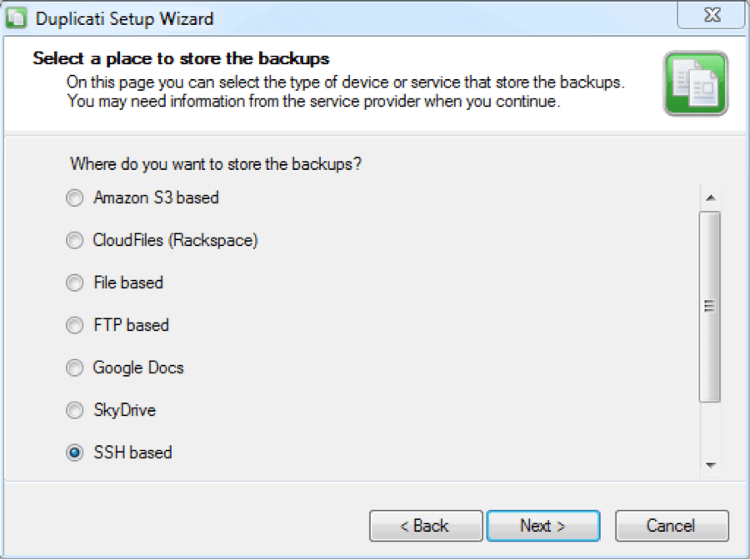Click the vertical scrollbar thumb
The height and width of the screenshot is (560, 750).
[x=710, y=307]
